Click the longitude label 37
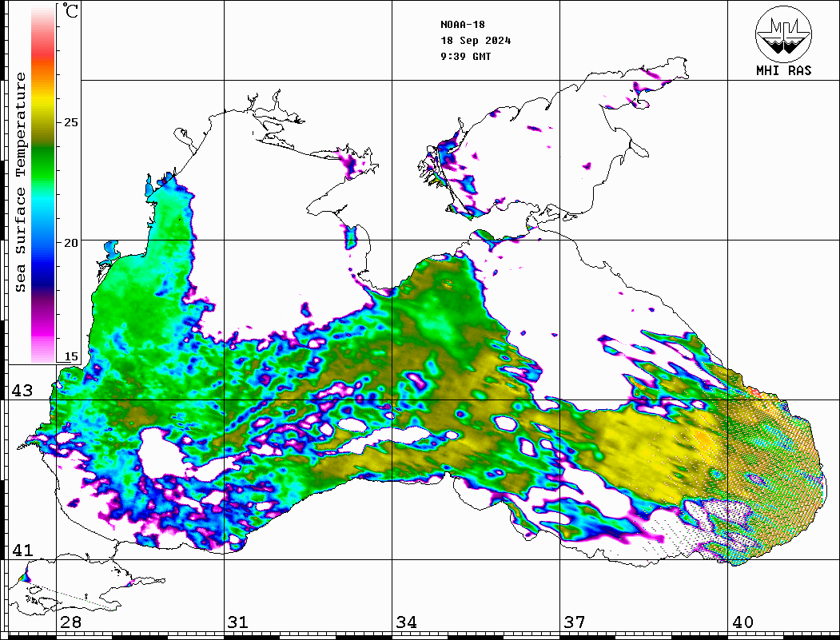This screenshot has height=640, width=840. pyautogui.click(x=575, y=622)
